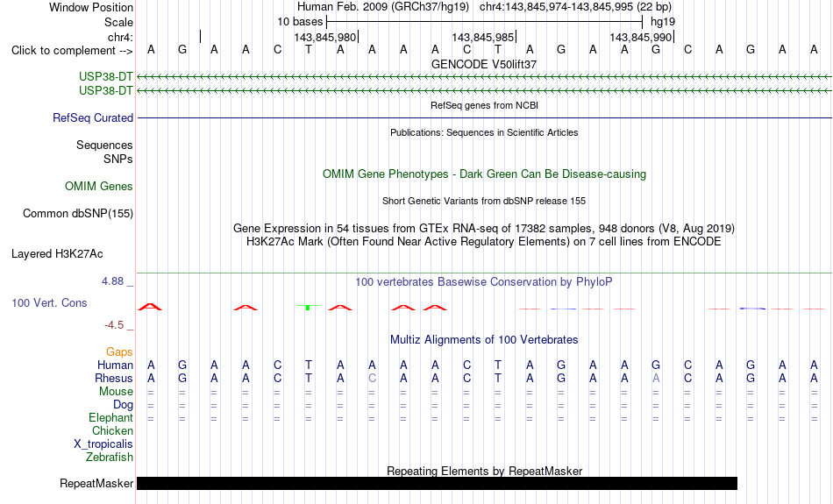833x504 pixels.
Task: Click 'Multiz Alignments of 100 Vertebrates' title
Action: pos(484,340)
